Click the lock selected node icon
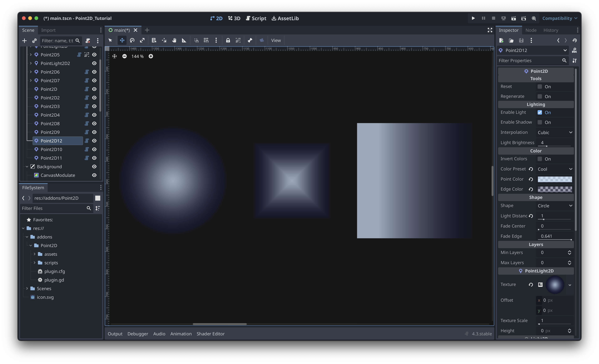Viewport: 599px width, 364px height. (228, 40)
